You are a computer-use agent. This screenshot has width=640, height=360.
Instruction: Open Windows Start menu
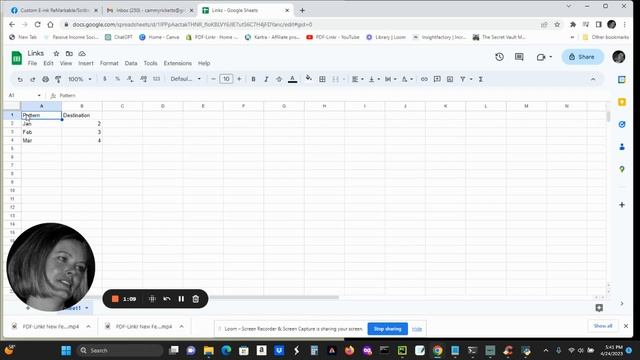click(66, 351)
